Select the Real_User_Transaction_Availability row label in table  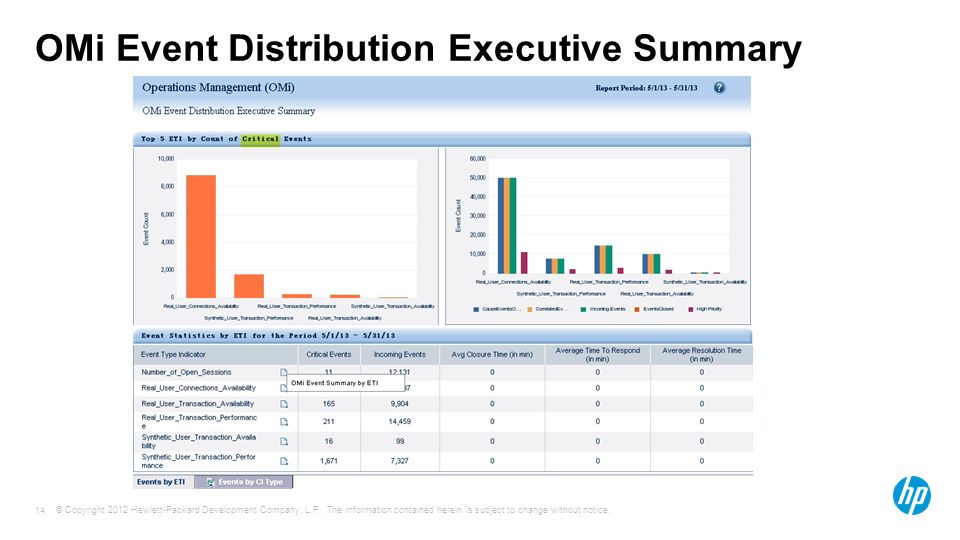pyautogui.click(x=197, y=404)
